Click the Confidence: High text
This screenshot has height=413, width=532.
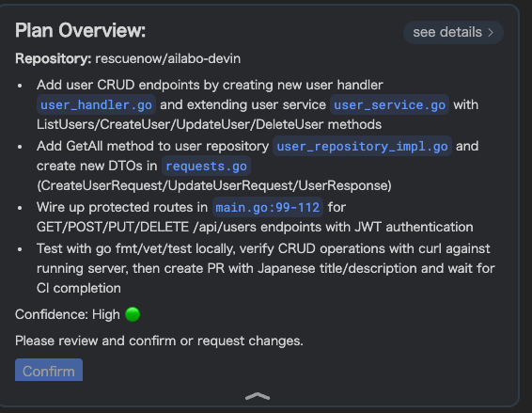pyautogui.click(x=67, y=314)
